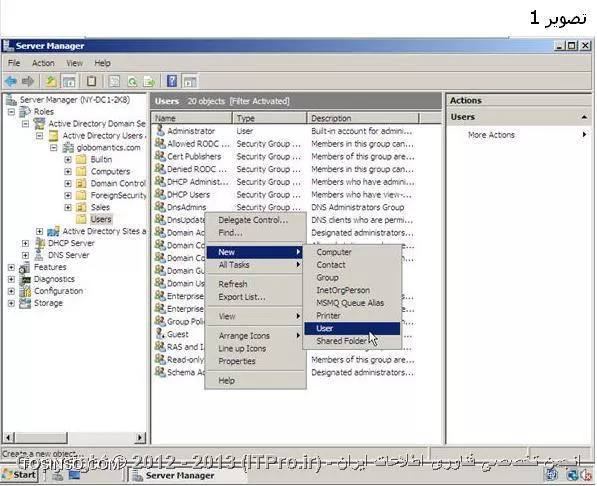Click the Export list toolbar icon

click(x=149, y=82)
